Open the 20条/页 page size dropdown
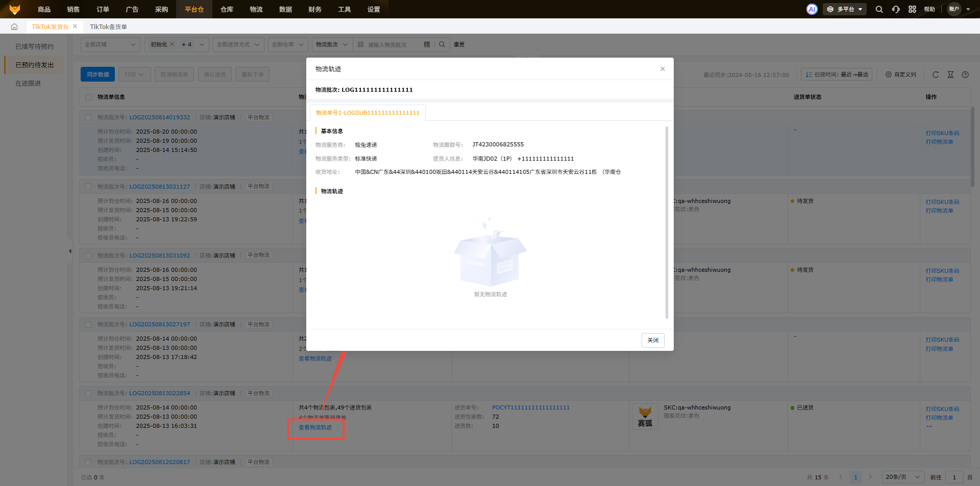The image size is (980, 486). click(903, 477)
